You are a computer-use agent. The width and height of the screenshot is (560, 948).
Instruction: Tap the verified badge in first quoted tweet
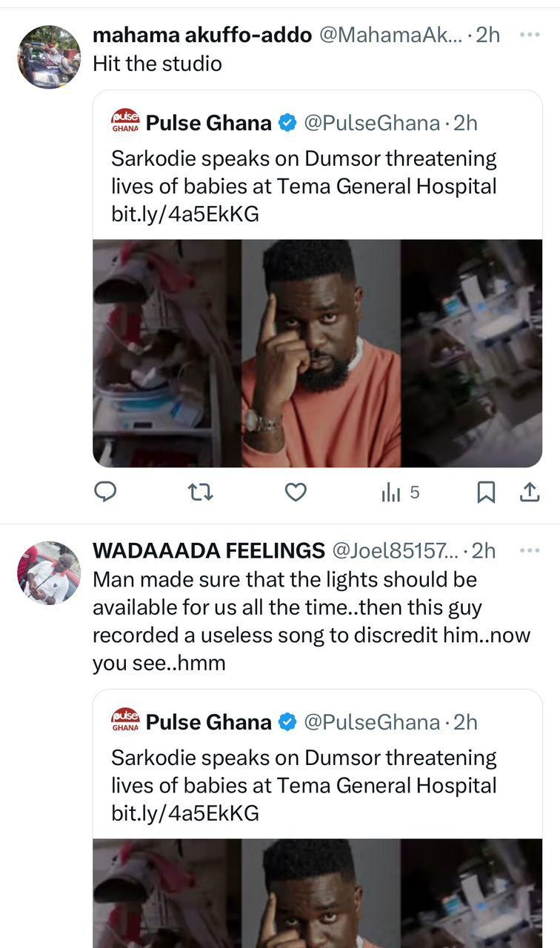pos(287,123)
